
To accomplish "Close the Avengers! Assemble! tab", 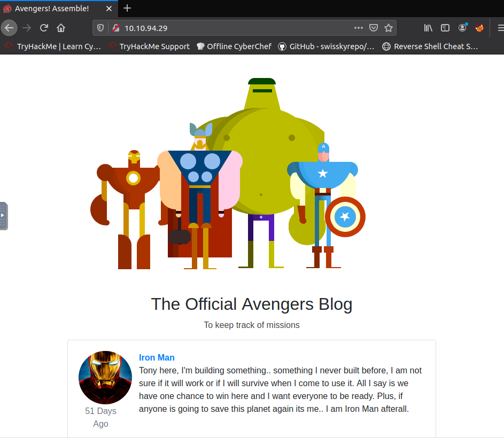I will tap(109, 9).
